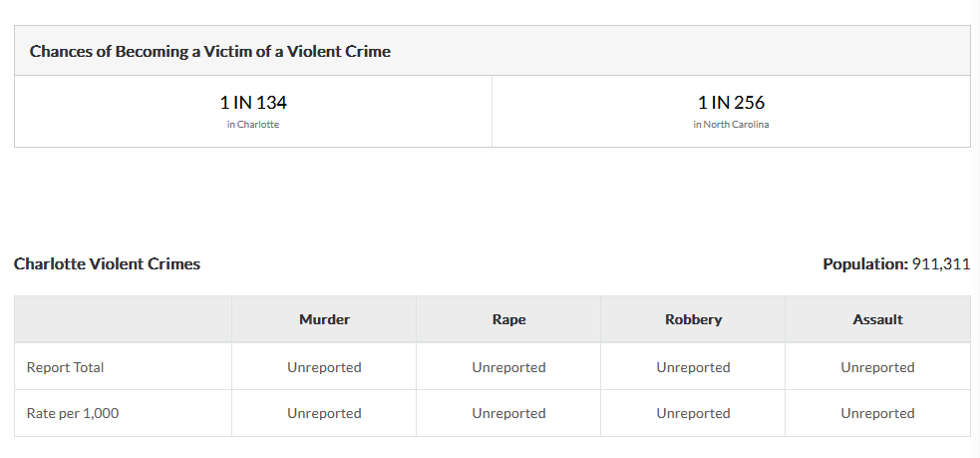This screenshot has width=980, height=458.
Task: Click the Assault Rate per 1,000 cell
Action: pyautogui.click(x=877, y=413)
